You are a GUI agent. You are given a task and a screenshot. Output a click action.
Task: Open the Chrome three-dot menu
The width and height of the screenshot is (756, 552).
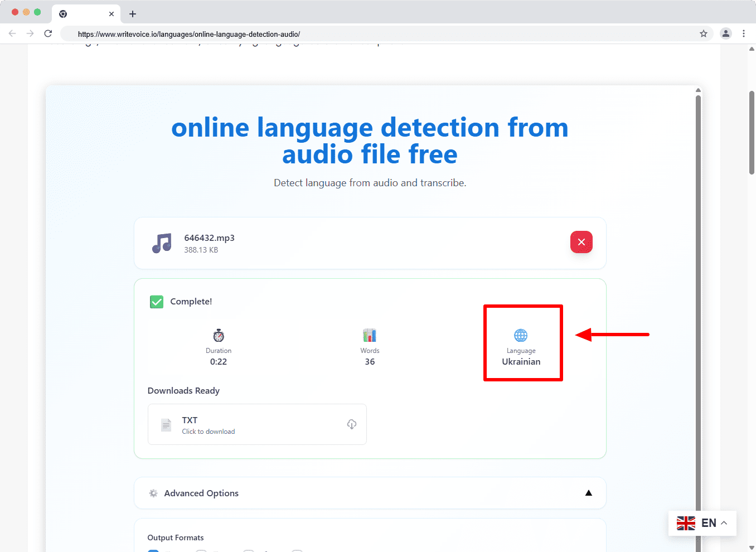pyautogui.click(x=744, y=34)
